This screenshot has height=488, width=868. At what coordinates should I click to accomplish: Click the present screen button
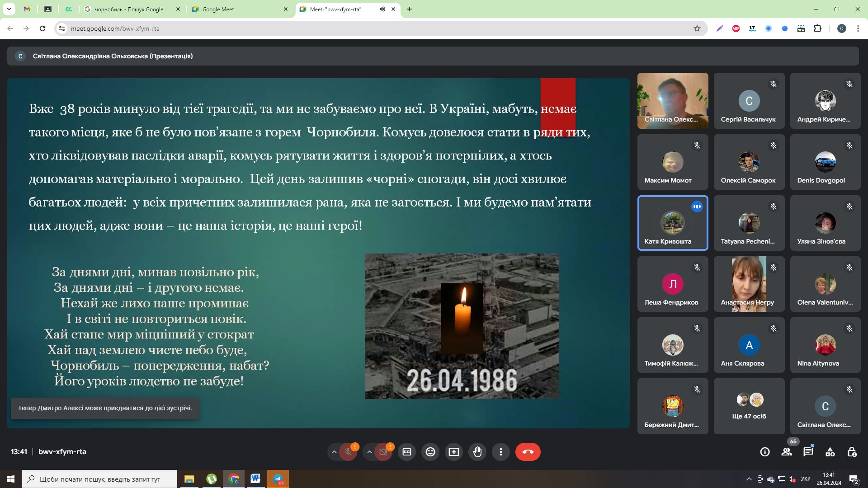click(454, 452)
